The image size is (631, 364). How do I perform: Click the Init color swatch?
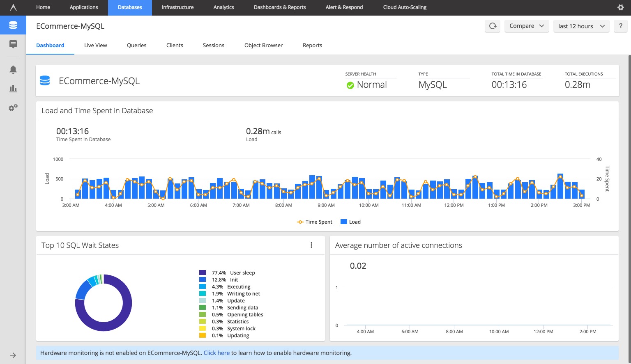(203, 280)
